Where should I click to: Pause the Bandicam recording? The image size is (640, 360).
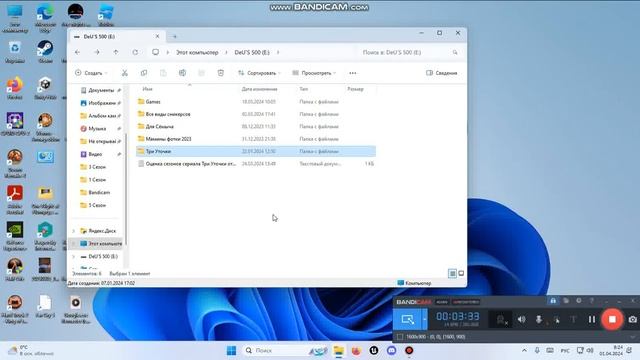click(592, 320)
